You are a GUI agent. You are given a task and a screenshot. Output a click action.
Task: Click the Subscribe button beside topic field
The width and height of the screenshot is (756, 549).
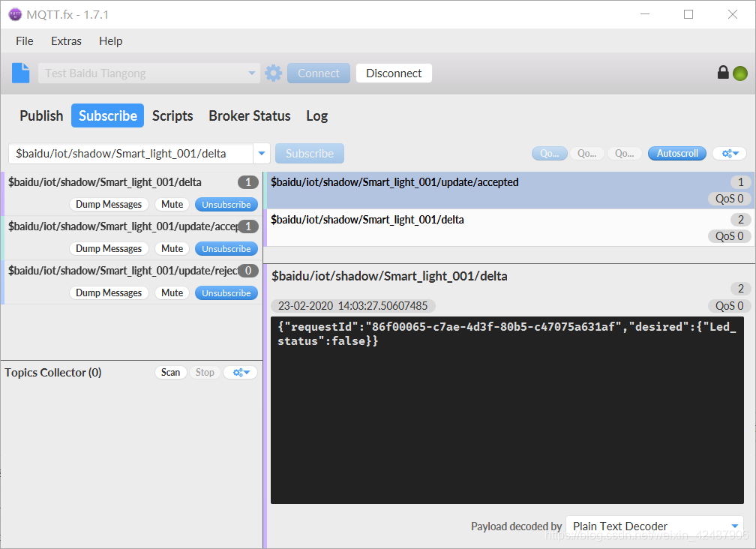[310, 153]
